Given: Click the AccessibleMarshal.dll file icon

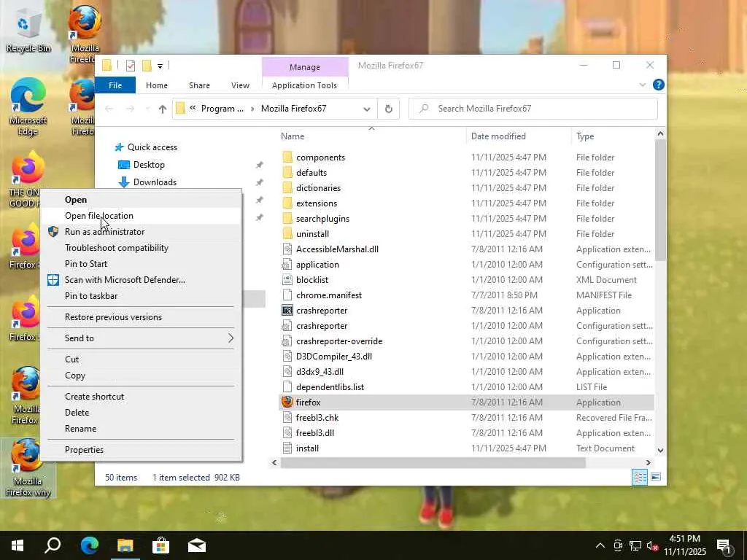Looking at the screenshot, I should click(x=287, y=249).
